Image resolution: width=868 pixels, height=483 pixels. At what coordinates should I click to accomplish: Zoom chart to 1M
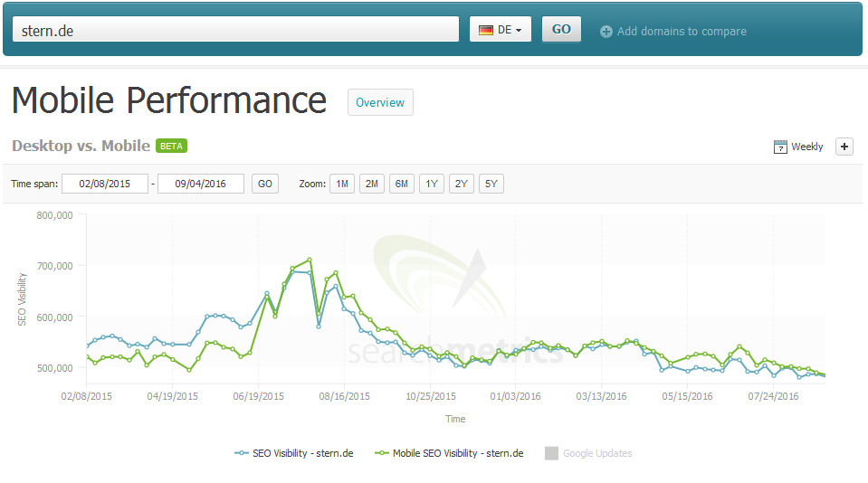[342, 184]
